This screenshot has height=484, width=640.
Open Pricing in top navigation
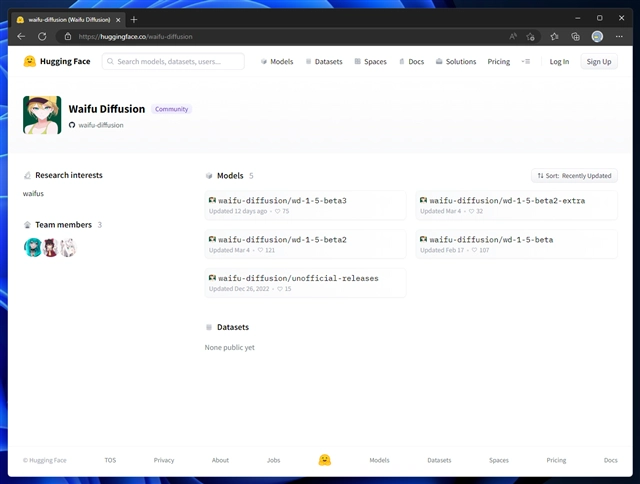coord(498,62)
